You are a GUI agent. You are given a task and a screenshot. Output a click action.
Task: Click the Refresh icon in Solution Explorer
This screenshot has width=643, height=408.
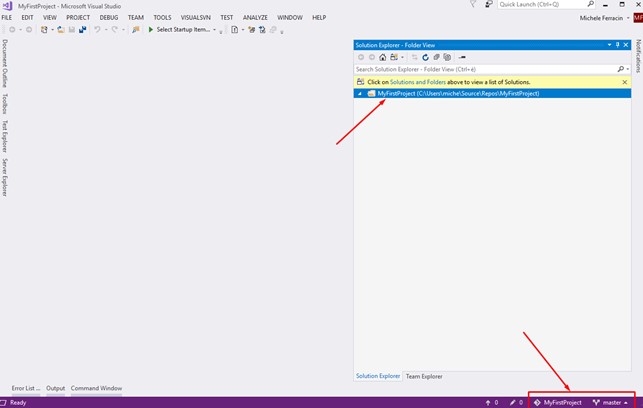tap(425, 57)
